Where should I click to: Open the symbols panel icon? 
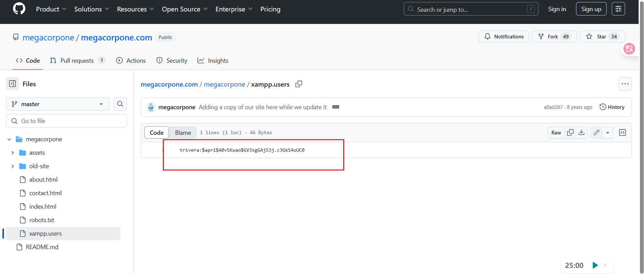[x=622, y=132]
